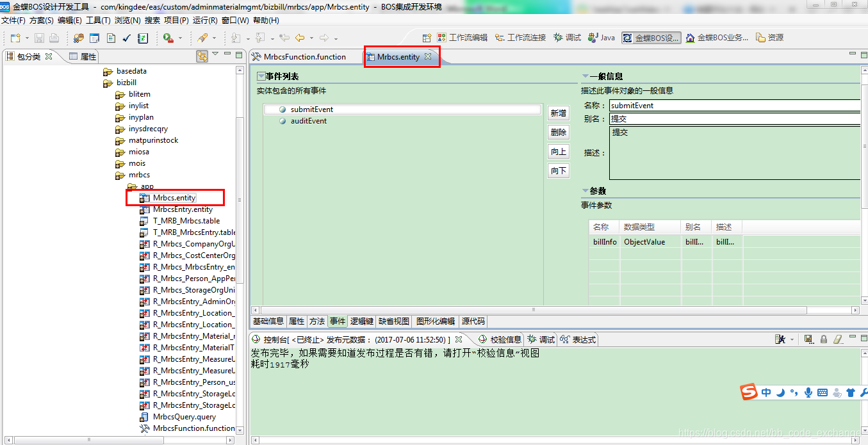Viewport: 868px width, 445px height.
Task: Open the 表达式 view tab
Action: [x=578, y=340]
